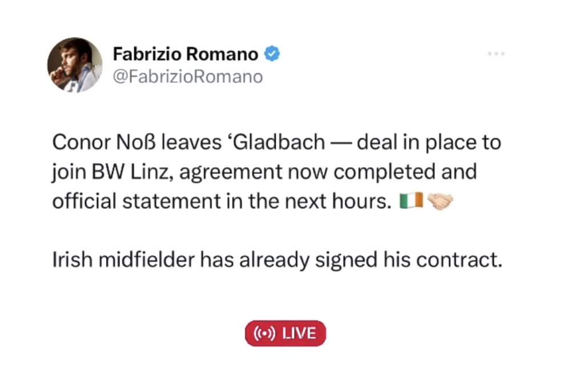This screenshot has width=571, height=392.
Task: Click the Irish flag emoji
Action: pos(408,202)
